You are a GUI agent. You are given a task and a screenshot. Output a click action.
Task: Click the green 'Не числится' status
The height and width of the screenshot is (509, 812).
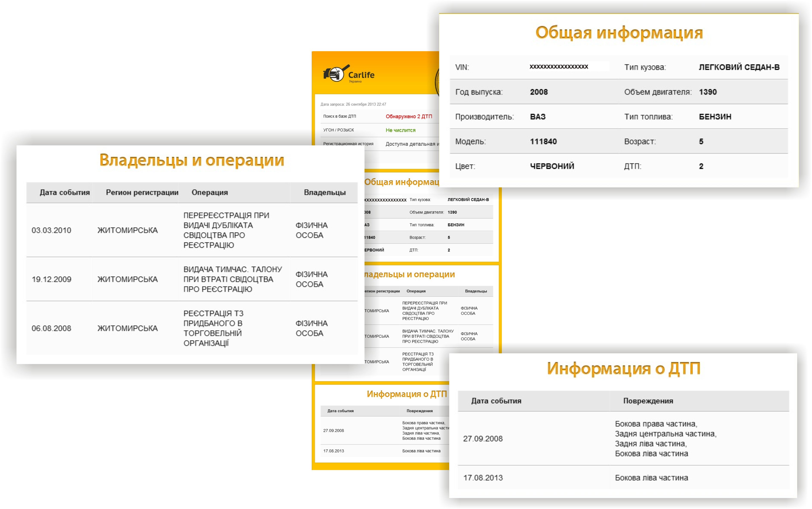point(400,130)
